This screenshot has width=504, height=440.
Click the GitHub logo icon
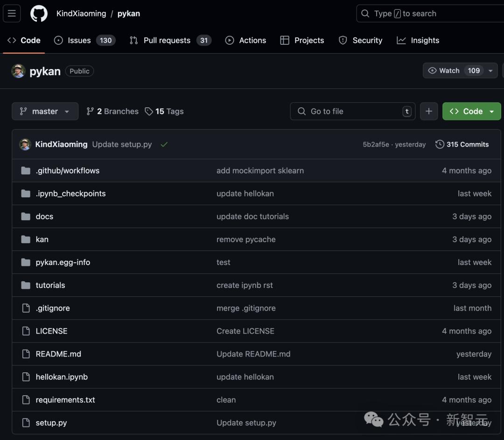[39, 14]
